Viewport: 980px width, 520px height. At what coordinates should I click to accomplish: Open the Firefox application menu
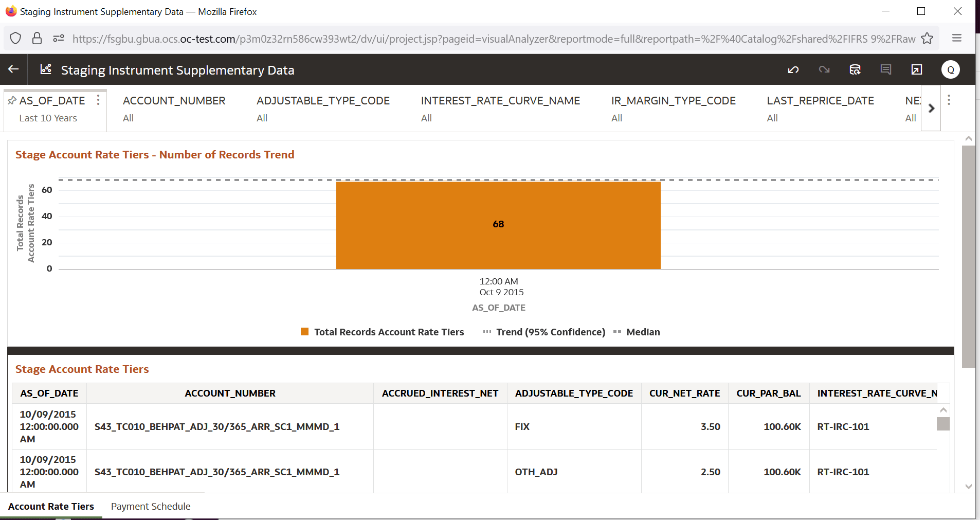(957, 38)
